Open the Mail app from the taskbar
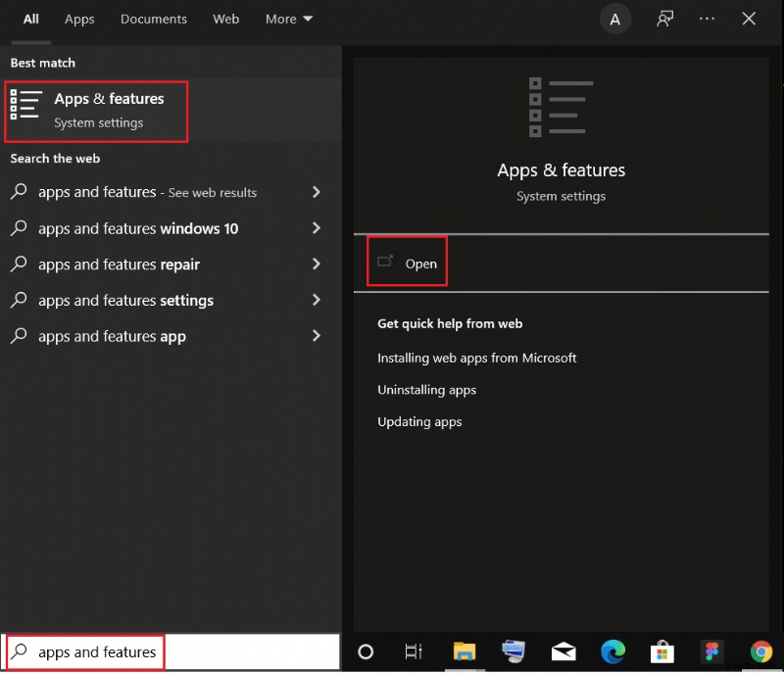 (x=563, y=651)
